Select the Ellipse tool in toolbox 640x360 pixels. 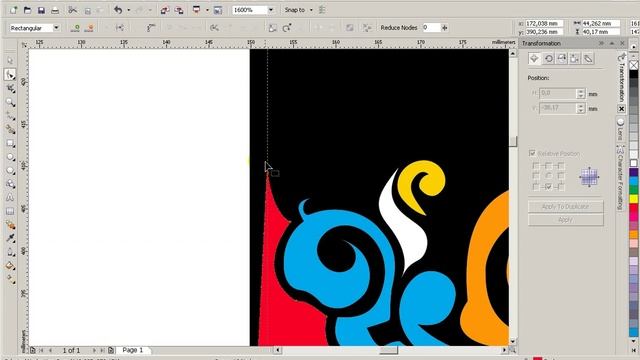(10, 157)
